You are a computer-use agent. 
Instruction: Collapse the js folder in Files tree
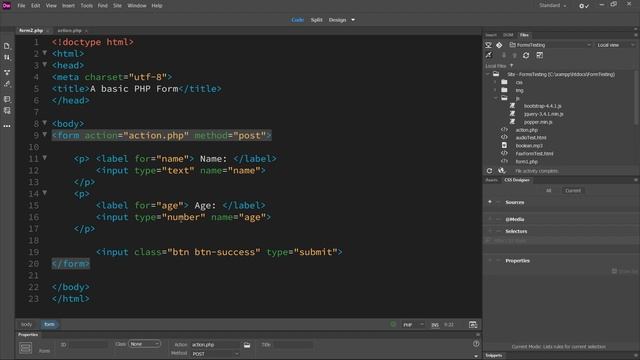coord(496,98)
